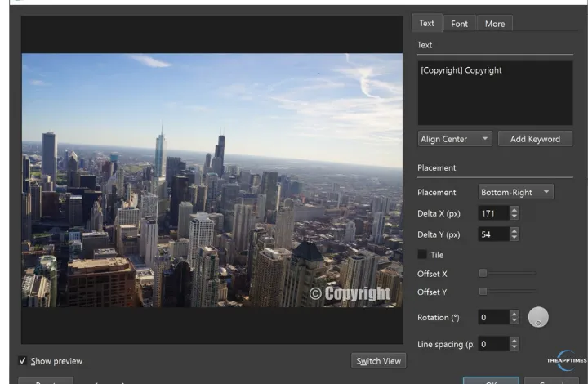Increase Line spacing using its up arrow
Screen dimensions: 588x384
coord(514,340)
